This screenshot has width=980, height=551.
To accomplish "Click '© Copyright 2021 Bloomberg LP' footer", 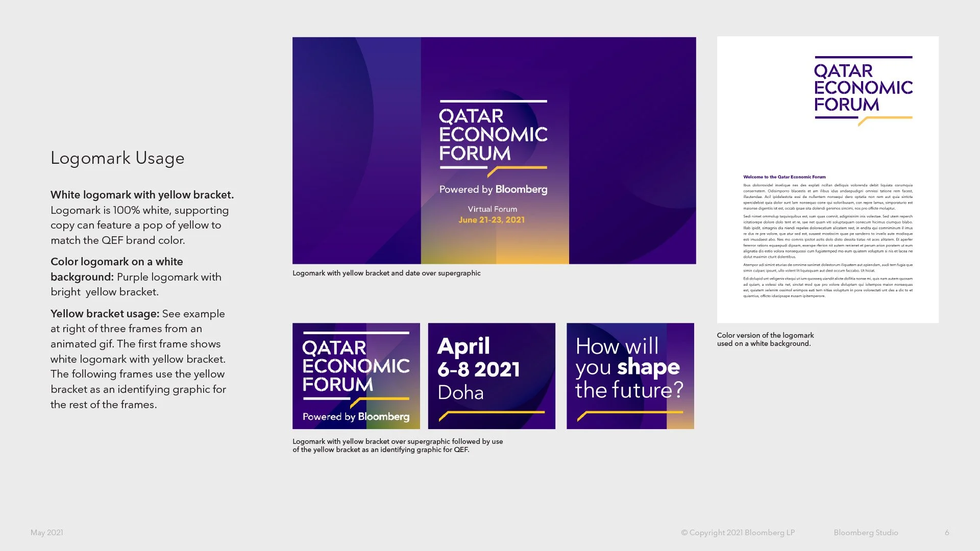I will tap(738, 533).
